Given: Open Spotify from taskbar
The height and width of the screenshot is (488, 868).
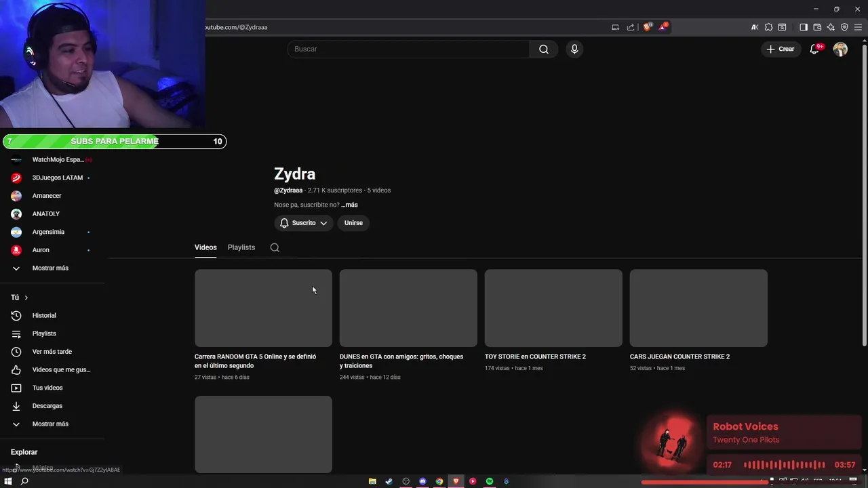Looking at the screenshot, I should (490, 481).
